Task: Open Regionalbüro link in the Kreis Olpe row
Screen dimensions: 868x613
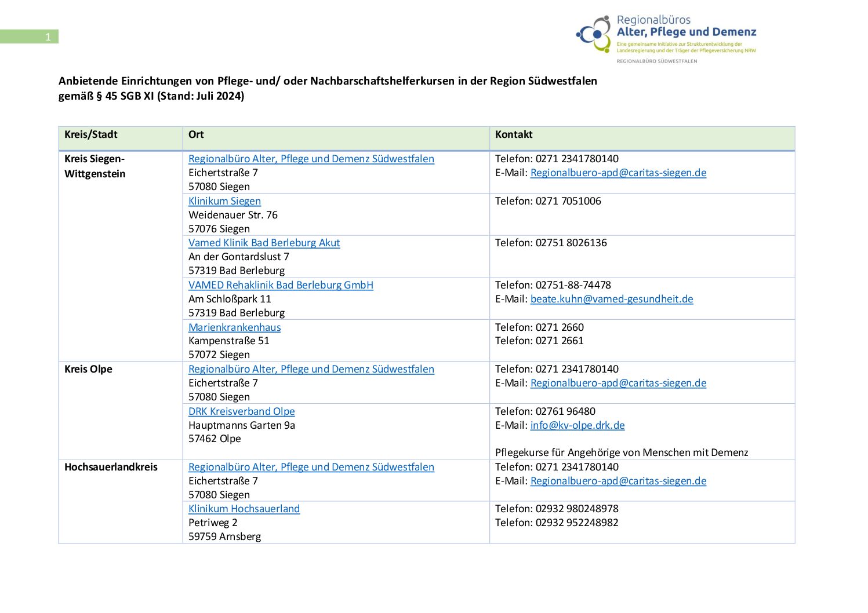Action: [x=311, y=369]
